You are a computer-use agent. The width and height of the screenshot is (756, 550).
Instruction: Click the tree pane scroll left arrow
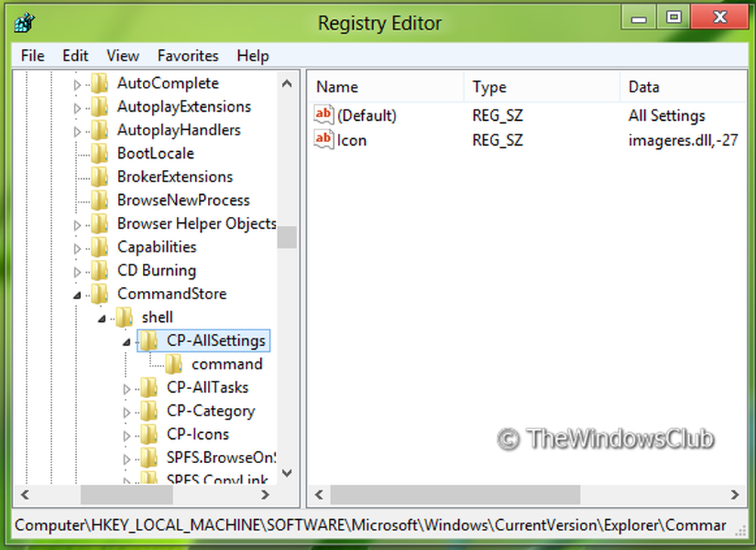pos(25,495)
